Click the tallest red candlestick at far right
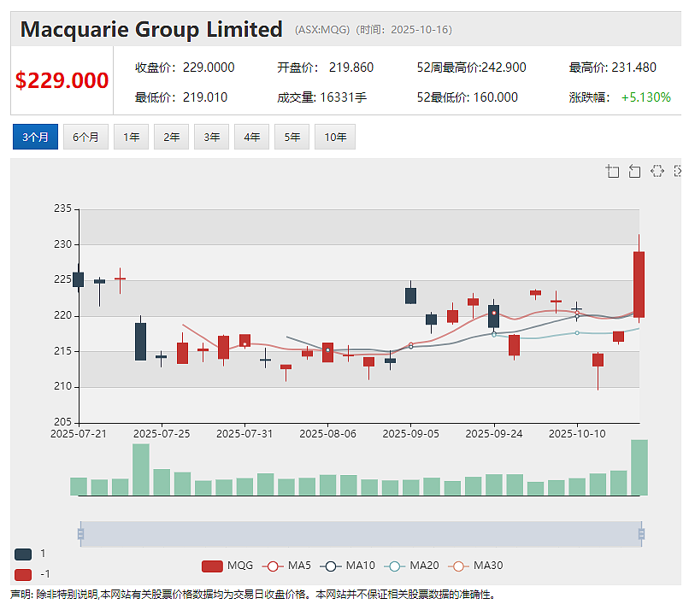Image resolution: width=695 pixels, height=616 pixels. tap(639, 285)
